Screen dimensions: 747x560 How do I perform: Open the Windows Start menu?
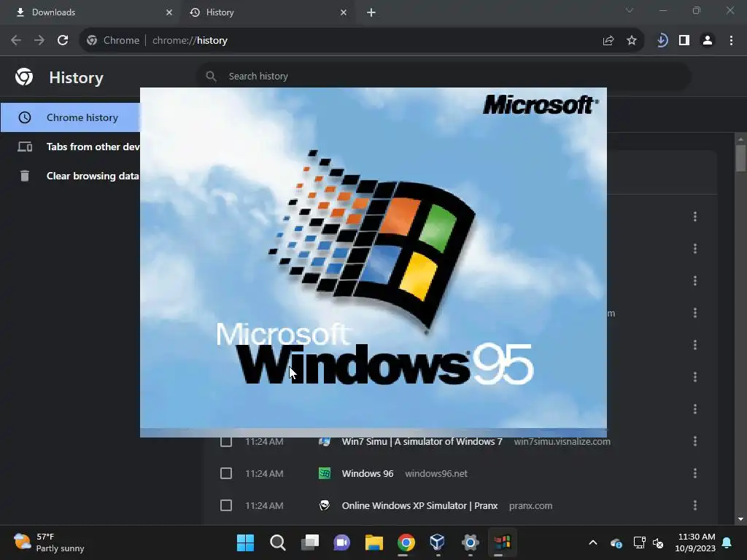(245, 542)
